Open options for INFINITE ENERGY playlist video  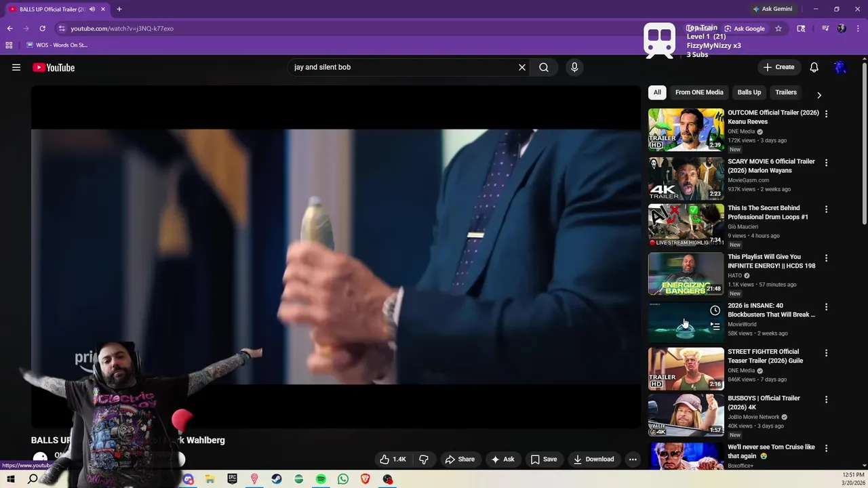(x=826, y=258)
